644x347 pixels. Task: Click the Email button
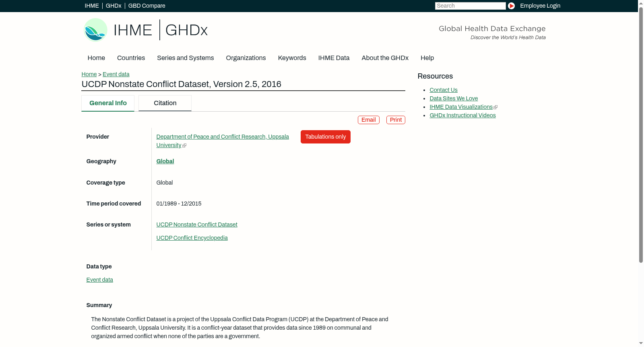click(369, 120)
